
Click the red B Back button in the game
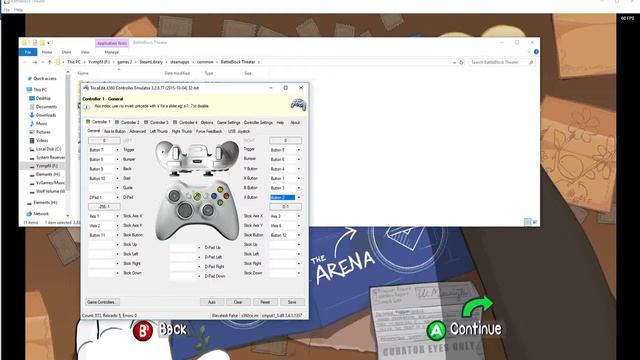coord(160,330)
